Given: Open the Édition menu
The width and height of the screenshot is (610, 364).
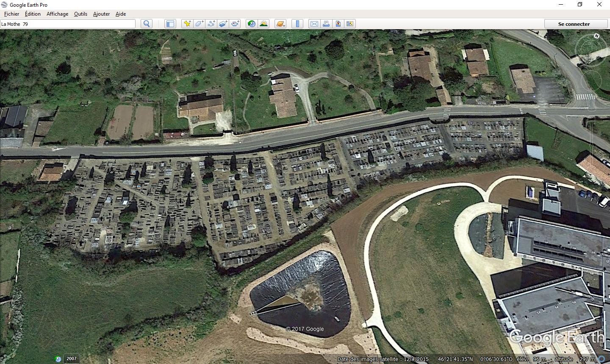Looking at the screenshot, I should click(x=33, y=14).
